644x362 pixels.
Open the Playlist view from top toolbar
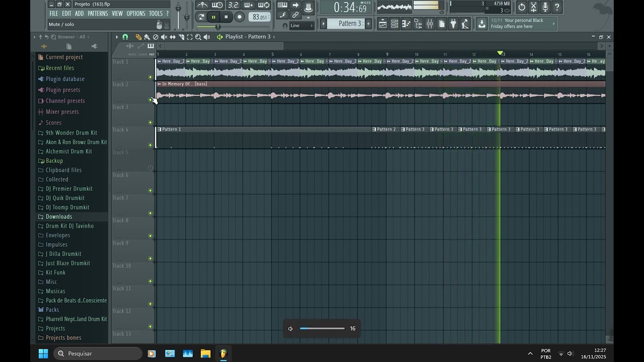click(x=382, y=24)
